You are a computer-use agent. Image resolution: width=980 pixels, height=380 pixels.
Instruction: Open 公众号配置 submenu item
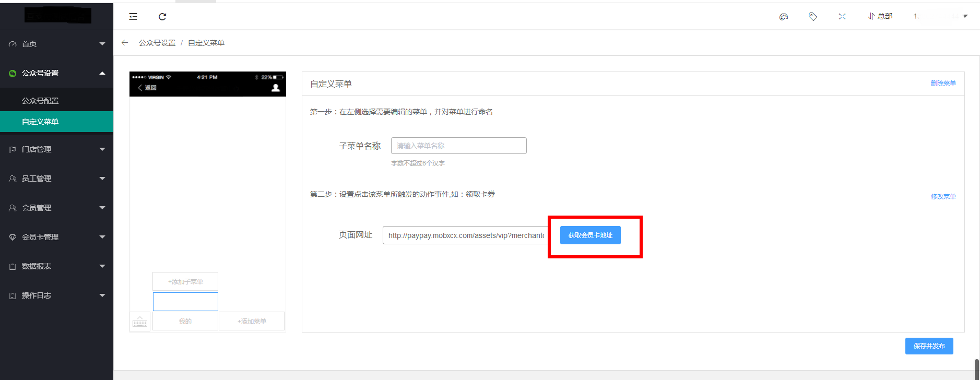pyautogui.click(x=56, y=101)
